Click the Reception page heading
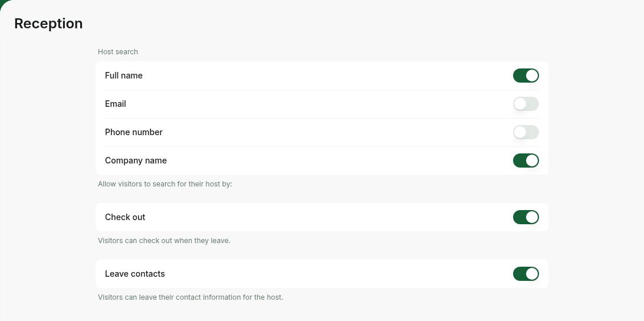The image size is (644, 321). pyautogui.click(x=48, y=24)
